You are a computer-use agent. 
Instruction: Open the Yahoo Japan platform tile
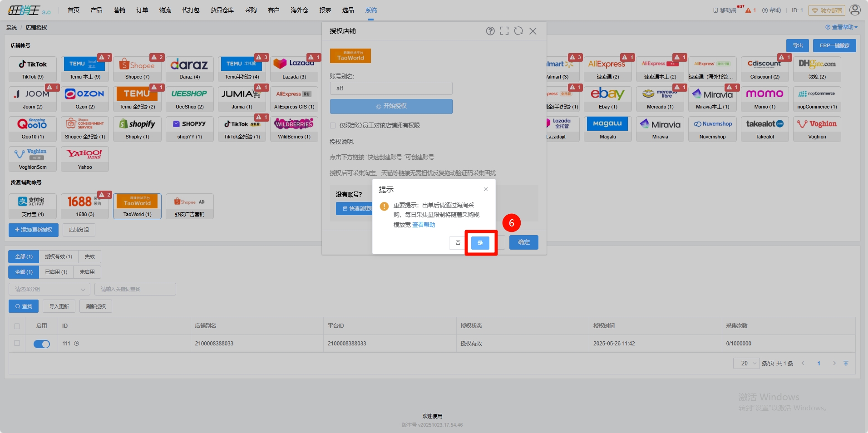pyautogui.click(x=85, y=158)
